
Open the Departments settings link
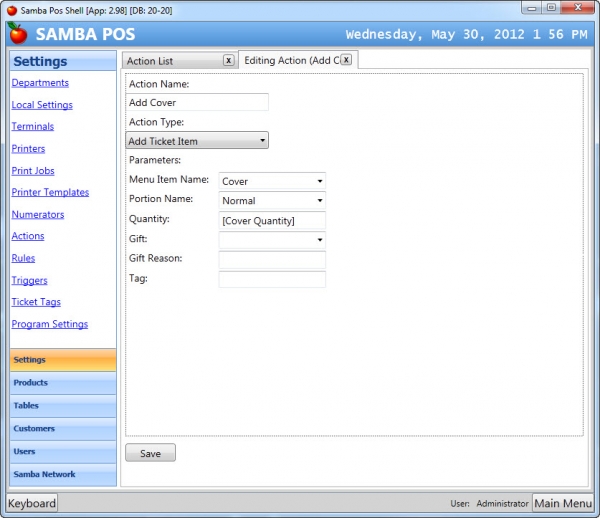click(40, 83)
